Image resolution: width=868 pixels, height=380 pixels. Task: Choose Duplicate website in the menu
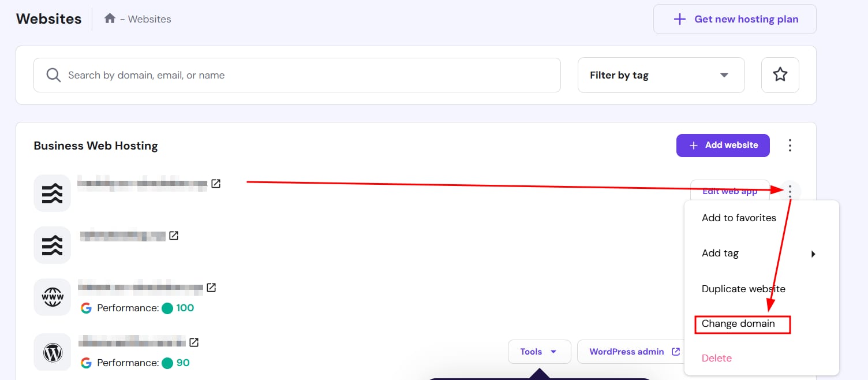point(743,289)
